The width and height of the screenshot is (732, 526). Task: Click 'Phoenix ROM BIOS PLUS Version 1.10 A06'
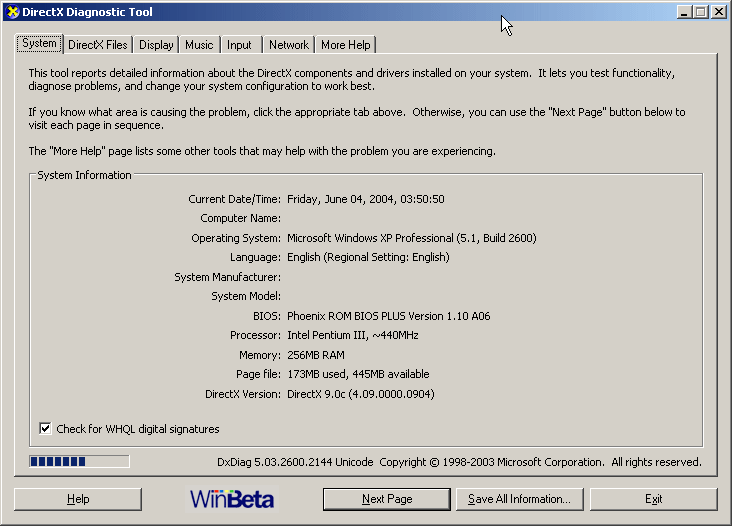click(x=388, y=316)
